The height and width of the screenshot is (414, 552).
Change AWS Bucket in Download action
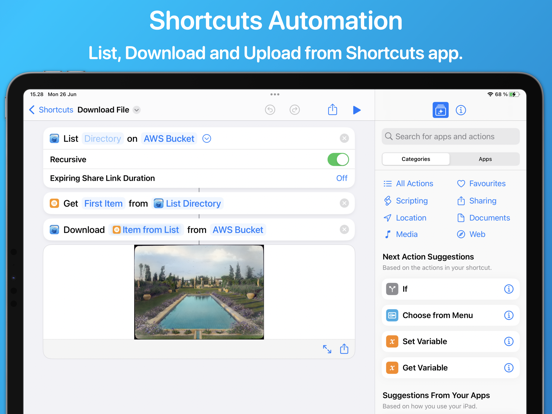coord(238,230)
